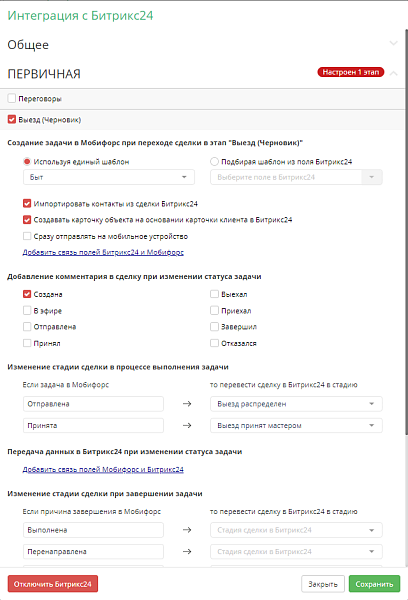
Task: Click the dialog's vertical scrollbar
Action: pyautogui.click(x=406, y=232)
